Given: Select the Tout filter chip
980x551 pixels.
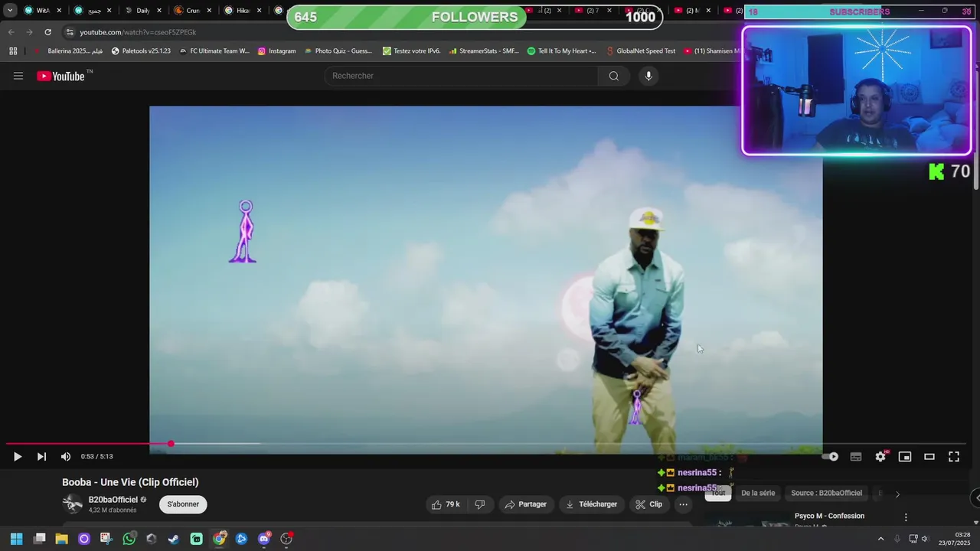Looking at the screenshot, I should click(718, 494).
